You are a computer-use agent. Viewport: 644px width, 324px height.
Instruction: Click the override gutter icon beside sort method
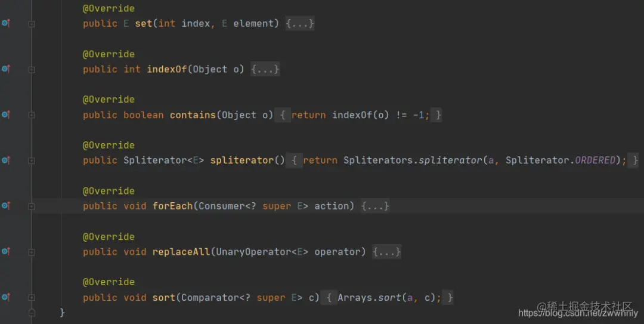click(x=6, y=297)
